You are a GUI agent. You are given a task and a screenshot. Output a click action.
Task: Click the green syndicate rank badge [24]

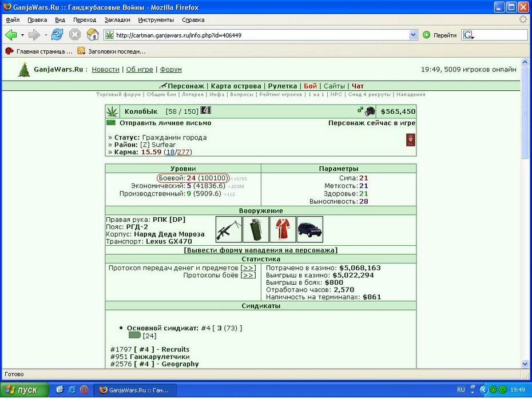(134, 336)
